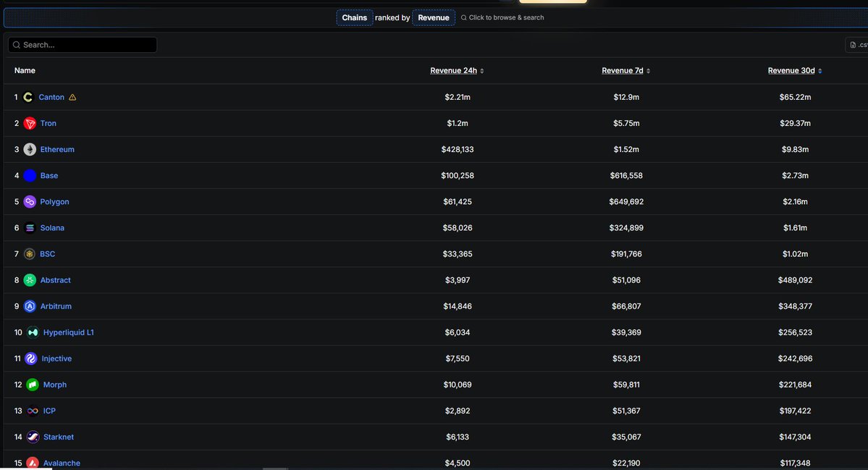
Task: Open the Revenue metric selector pill
Action: 434,17
